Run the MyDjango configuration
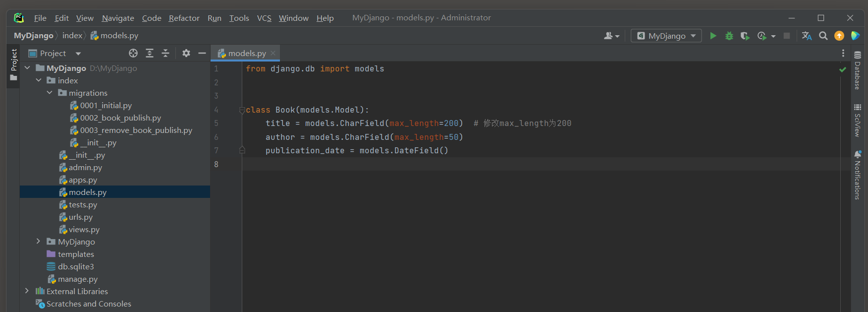This screenshot has width=868, height=312. coord(713,36)
